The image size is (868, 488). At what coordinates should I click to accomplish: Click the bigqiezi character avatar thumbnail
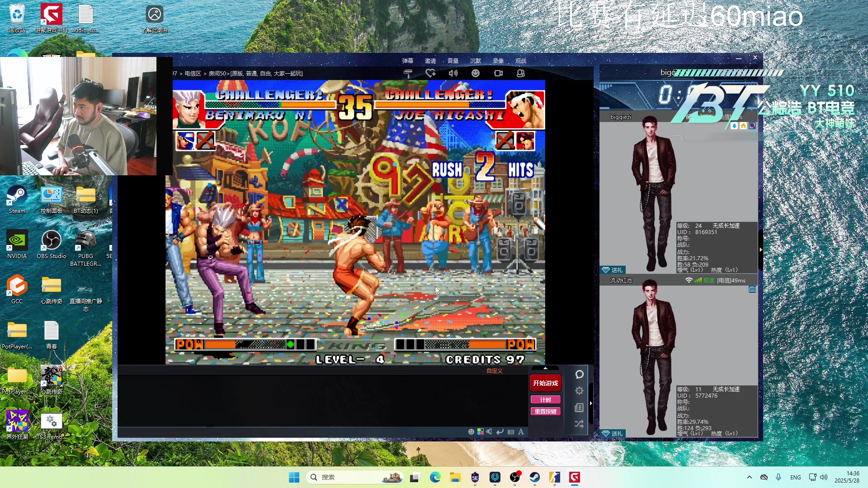[654, 194]
